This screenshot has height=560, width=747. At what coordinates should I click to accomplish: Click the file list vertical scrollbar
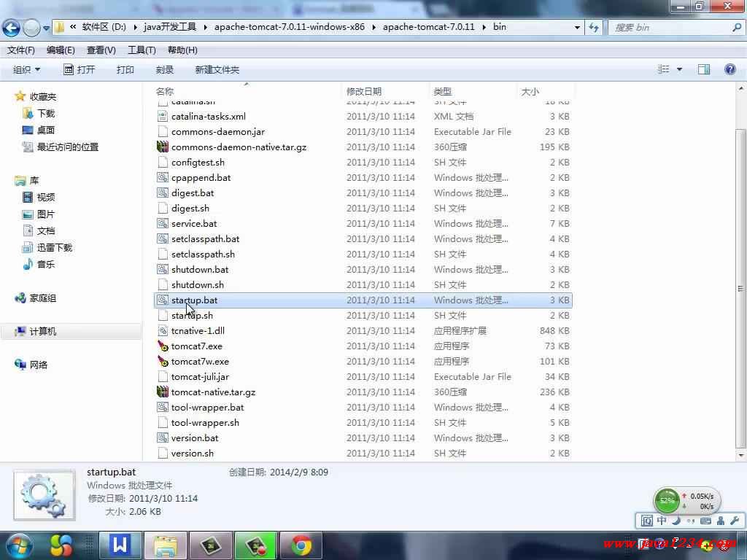(740, 292)
